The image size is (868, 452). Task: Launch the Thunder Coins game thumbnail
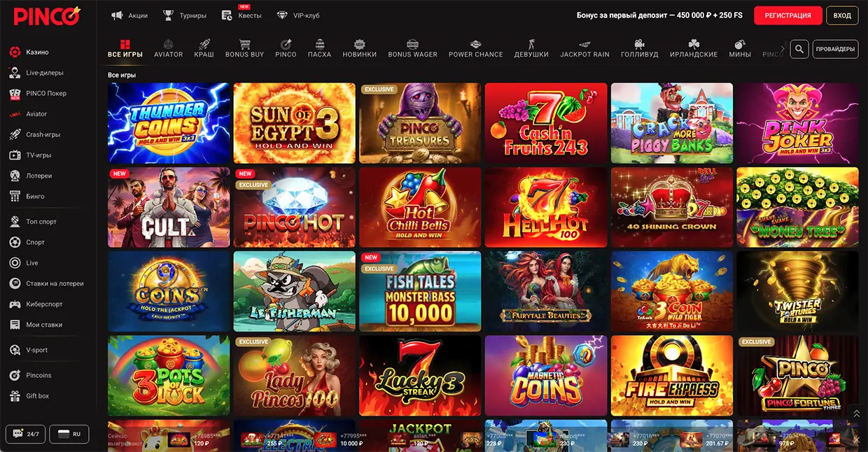pyautogui.click(x=169, y=123)
